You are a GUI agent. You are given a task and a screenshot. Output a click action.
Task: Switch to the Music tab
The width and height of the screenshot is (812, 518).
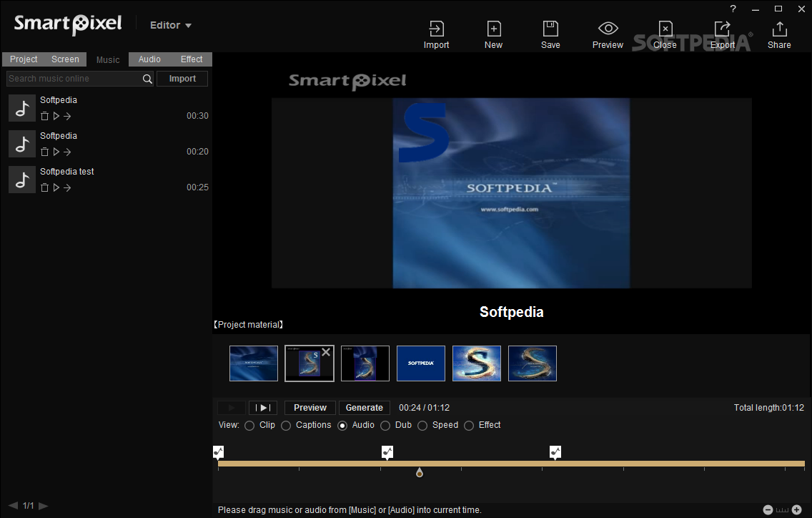click(x=108, y=59)
